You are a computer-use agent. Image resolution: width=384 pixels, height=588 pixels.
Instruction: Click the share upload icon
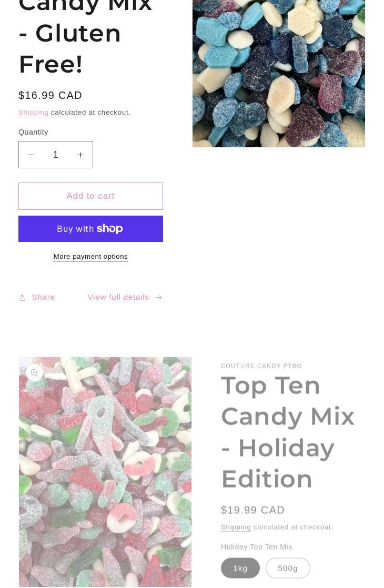(22, 298)
